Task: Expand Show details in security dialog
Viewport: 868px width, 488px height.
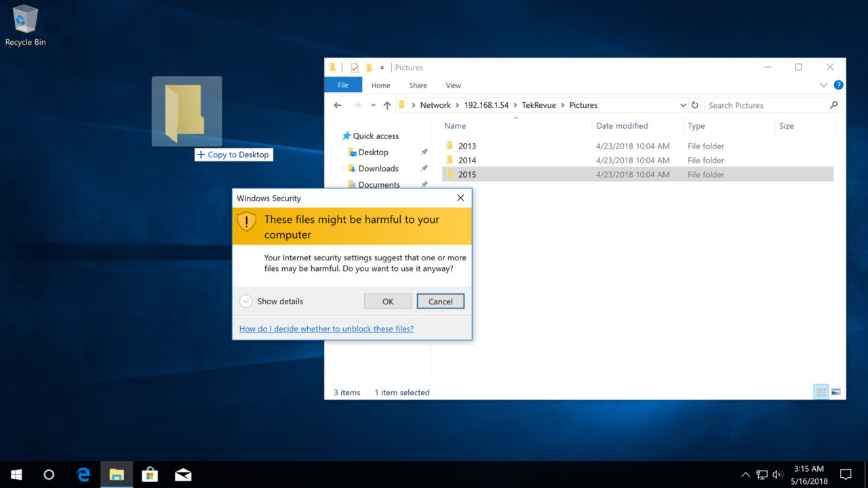Action: click(x=271, y=302)
